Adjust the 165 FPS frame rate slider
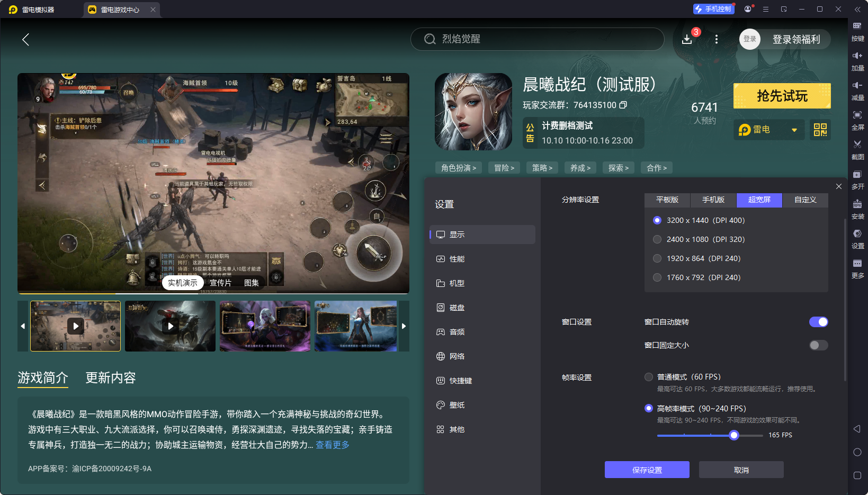The image size is (868, 495). 733,435
